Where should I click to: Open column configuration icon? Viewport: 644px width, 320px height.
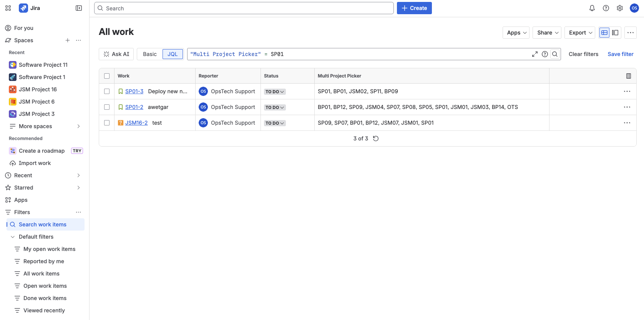tap(629, 76)
